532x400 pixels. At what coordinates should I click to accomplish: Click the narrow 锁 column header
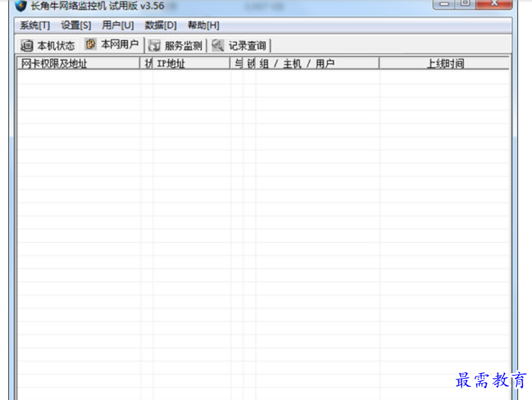pos(250,64)
